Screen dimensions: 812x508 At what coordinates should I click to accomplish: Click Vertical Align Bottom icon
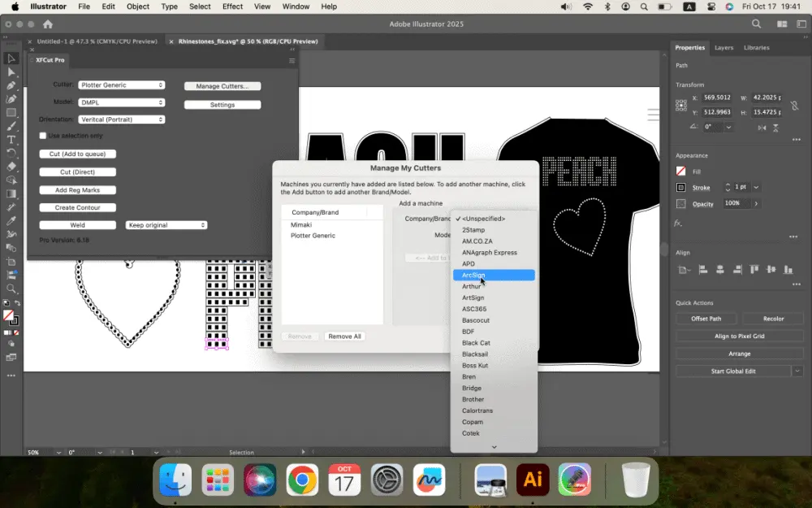(x=788, y=270)
